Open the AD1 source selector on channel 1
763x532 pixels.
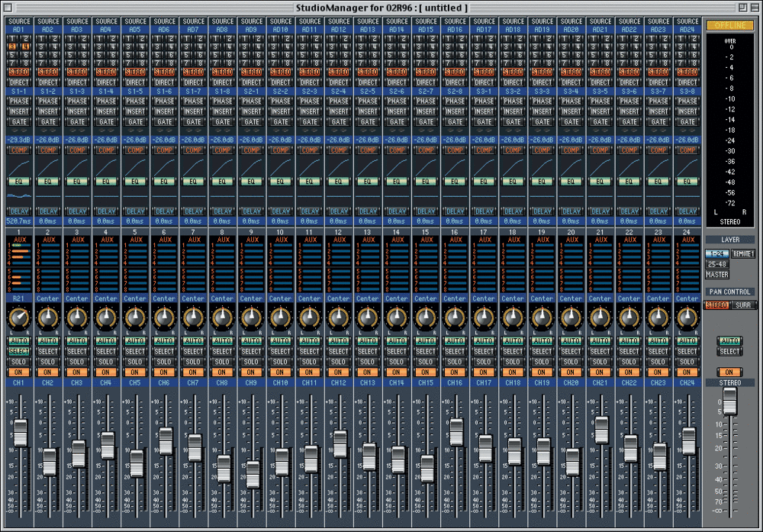(x=18, y=30)
